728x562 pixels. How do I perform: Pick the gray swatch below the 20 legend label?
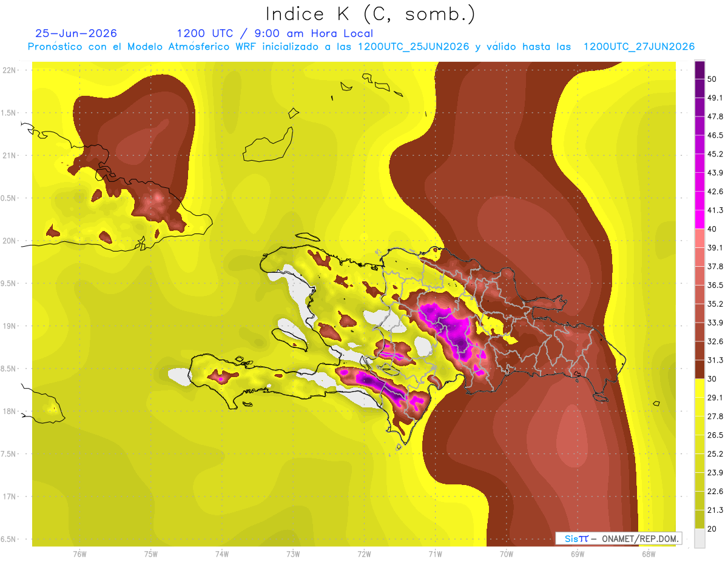pos(699,538)
